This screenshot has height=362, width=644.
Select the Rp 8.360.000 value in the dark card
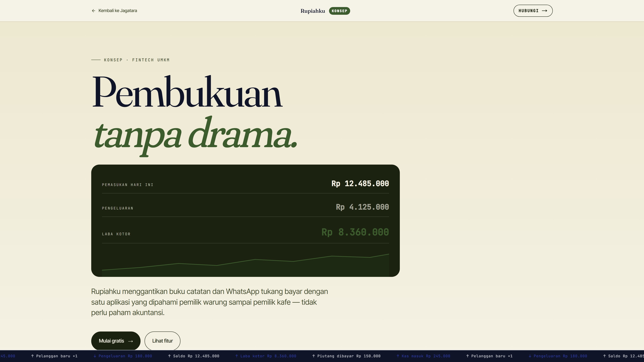coord(355,232)
